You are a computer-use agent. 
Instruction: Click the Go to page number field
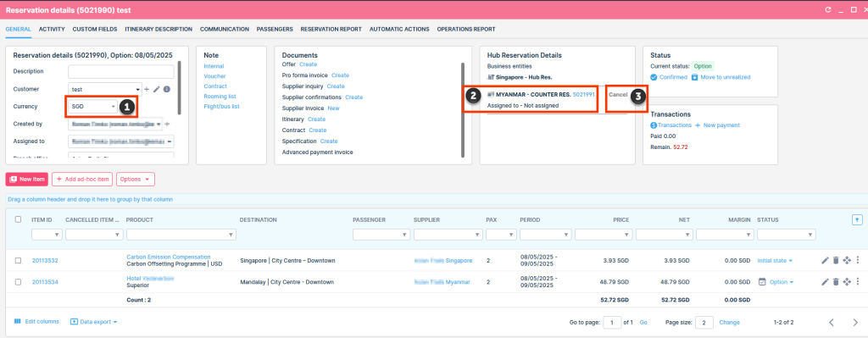point(612,323)
